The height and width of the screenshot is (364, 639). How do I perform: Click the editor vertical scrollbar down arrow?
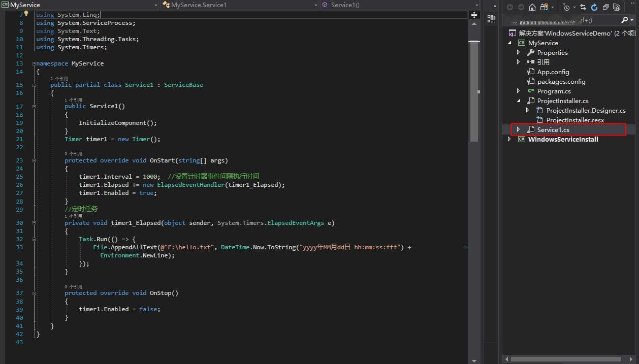[474, 360]
